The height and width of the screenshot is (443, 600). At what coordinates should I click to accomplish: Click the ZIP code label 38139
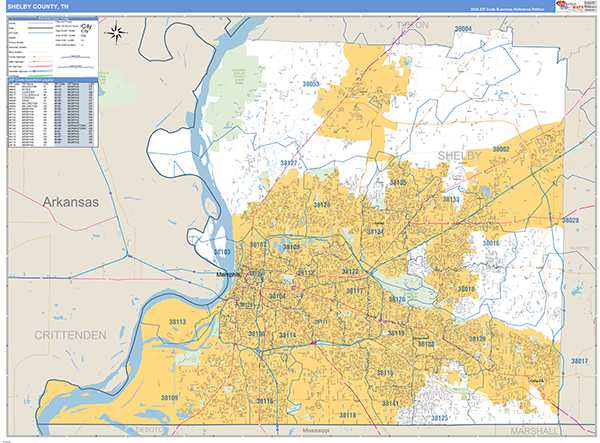(x=477, y=339)
